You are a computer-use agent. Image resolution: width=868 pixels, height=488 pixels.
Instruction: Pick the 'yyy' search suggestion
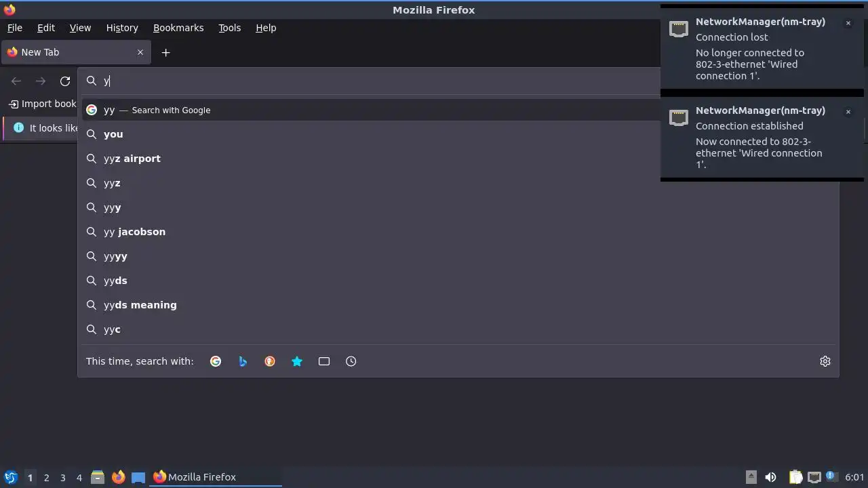point(458,207)
